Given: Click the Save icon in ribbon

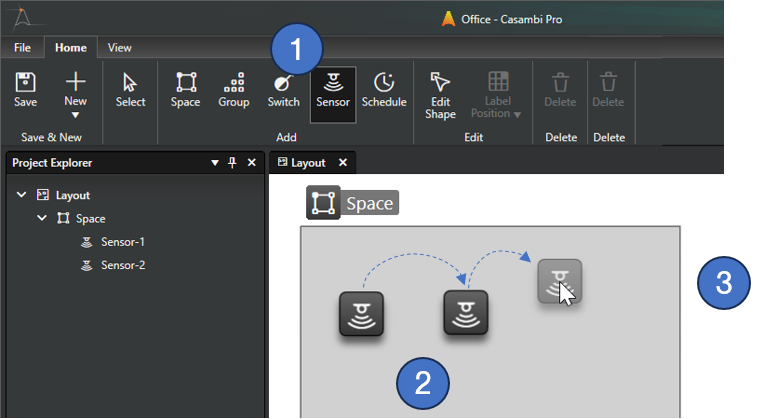Looking at the screenshot, I should point(25,90).
